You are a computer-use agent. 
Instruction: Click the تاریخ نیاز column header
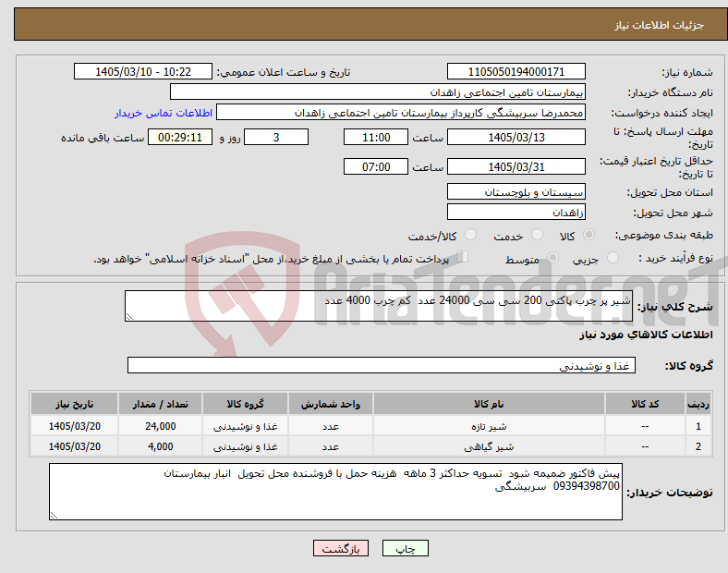coord(74,404)
